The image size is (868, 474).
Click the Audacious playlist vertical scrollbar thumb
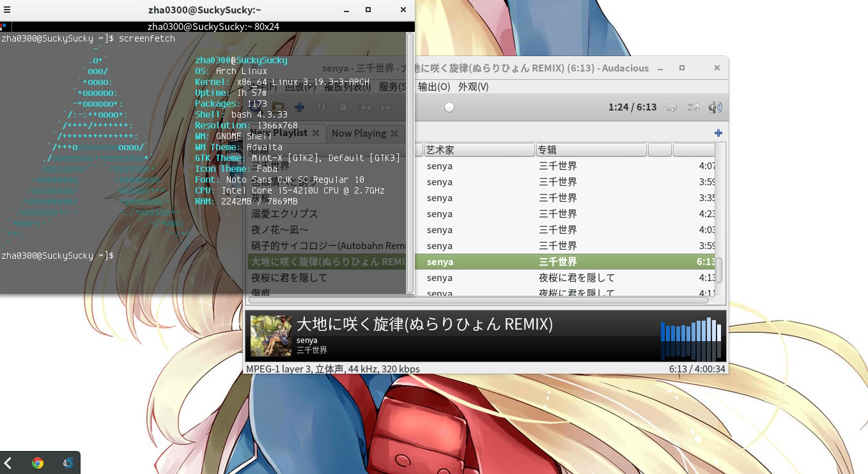[x=719, y=270]
